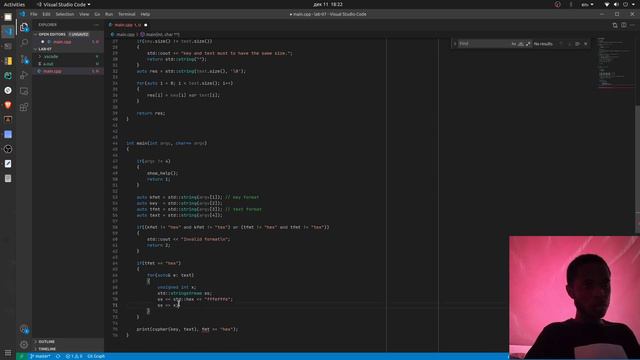This screenshot has width=640, height=360.
Task: Open the Go menu
Action: [x=97, y=14]
